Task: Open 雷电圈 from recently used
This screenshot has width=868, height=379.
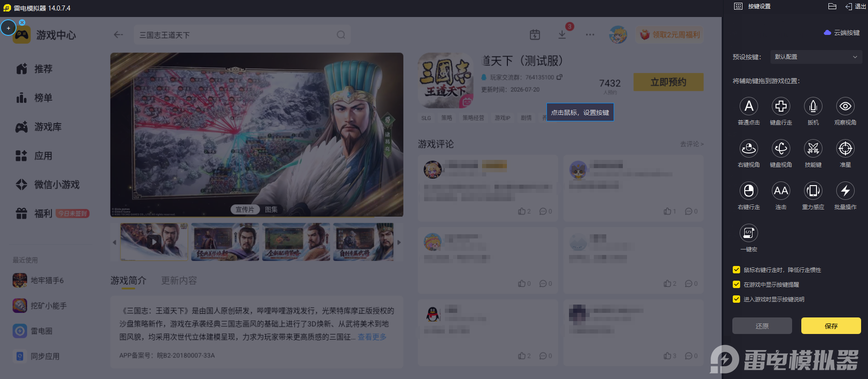Action: (33, 331)
